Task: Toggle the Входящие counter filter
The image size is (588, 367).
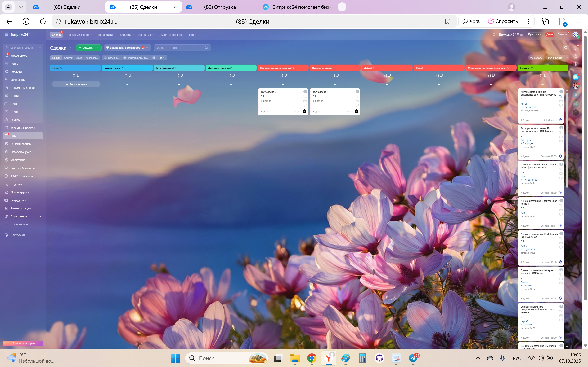Action: coord(112,58)
